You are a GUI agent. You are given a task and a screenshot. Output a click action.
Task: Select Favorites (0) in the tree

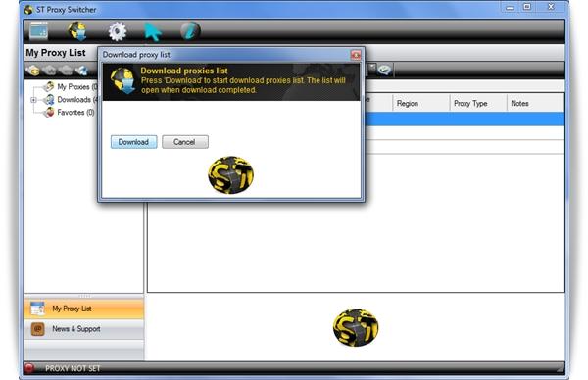[75, 112]
